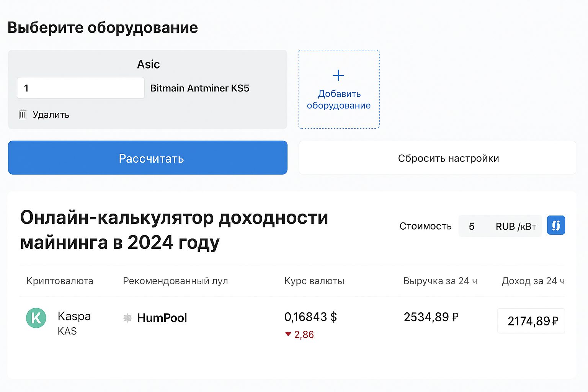Click the Удалить label
Image resolution: width=588 pixels, height=392 pixels.
coord(51,114)
